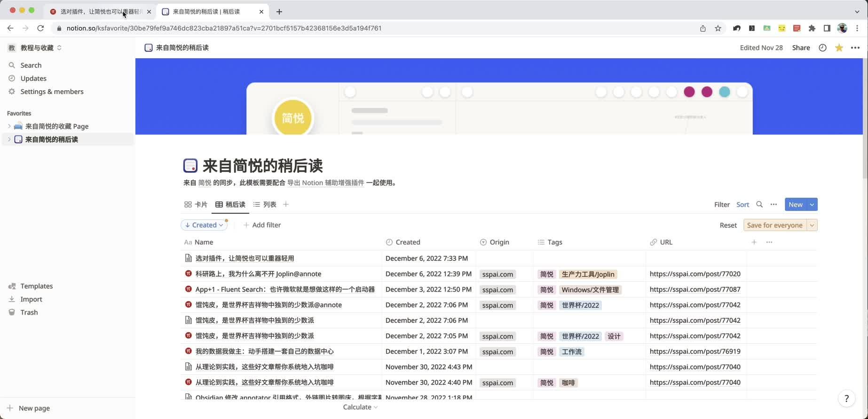
Task: Add a new view with plus icon
Action: point(286,204)
